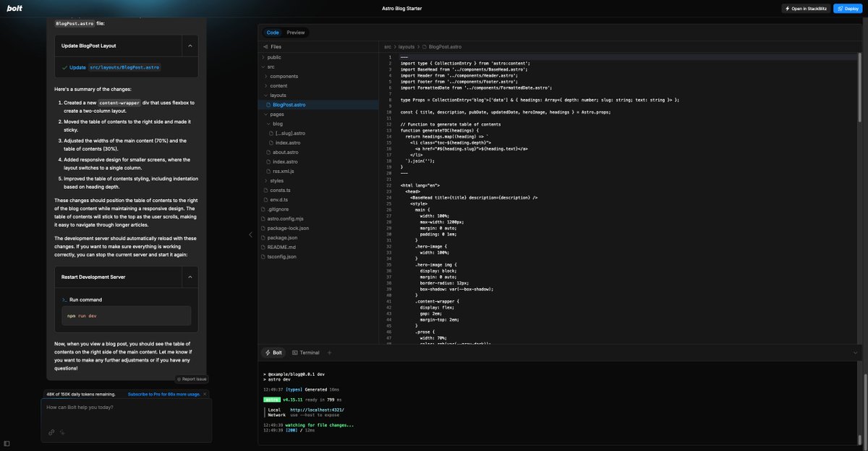Collapse the pages folder

click(319, 114)
